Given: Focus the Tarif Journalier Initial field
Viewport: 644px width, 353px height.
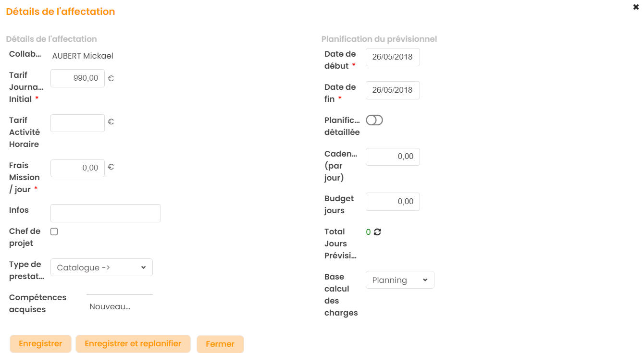Looking at the screenshot, I should click(77, 78).
